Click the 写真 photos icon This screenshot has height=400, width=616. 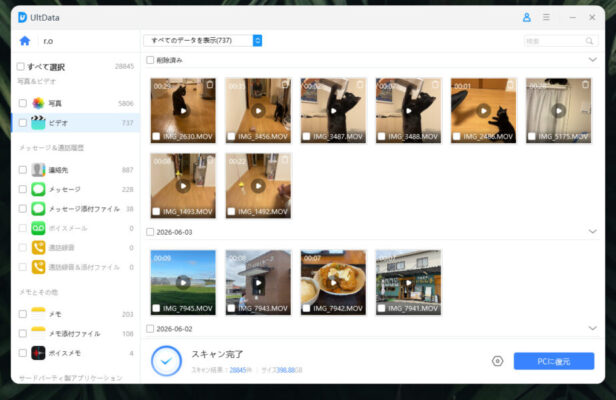click(38, 103)
